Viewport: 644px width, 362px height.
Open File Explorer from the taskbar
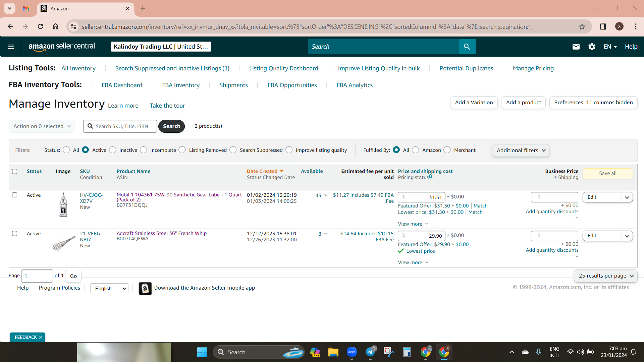[333, 352]
